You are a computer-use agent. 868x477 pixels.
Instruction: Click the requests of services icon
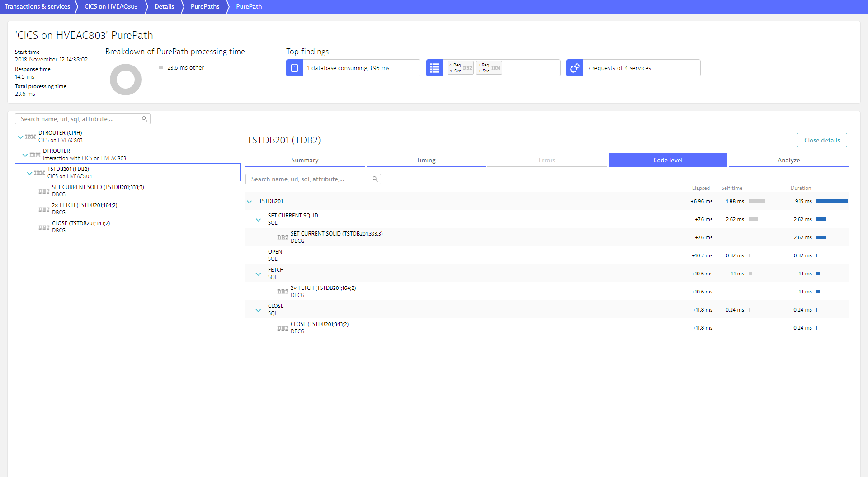[x=575, y=68]
